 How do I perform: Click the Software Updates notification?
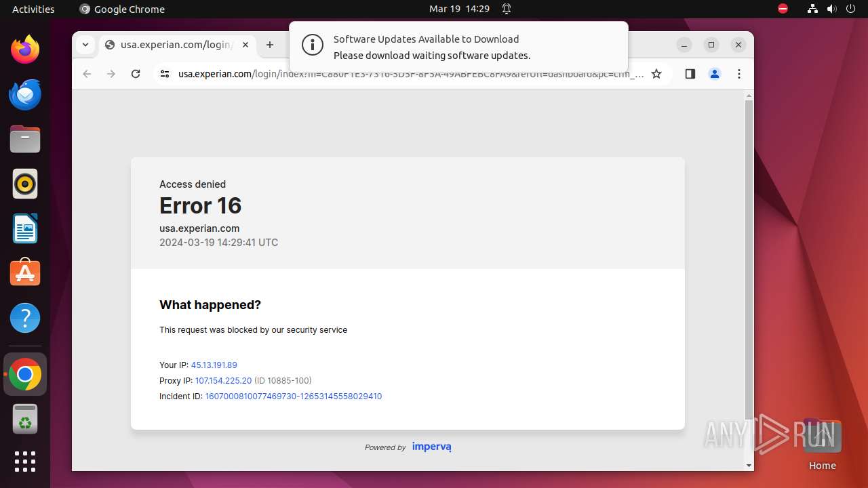tap(458, 47)
